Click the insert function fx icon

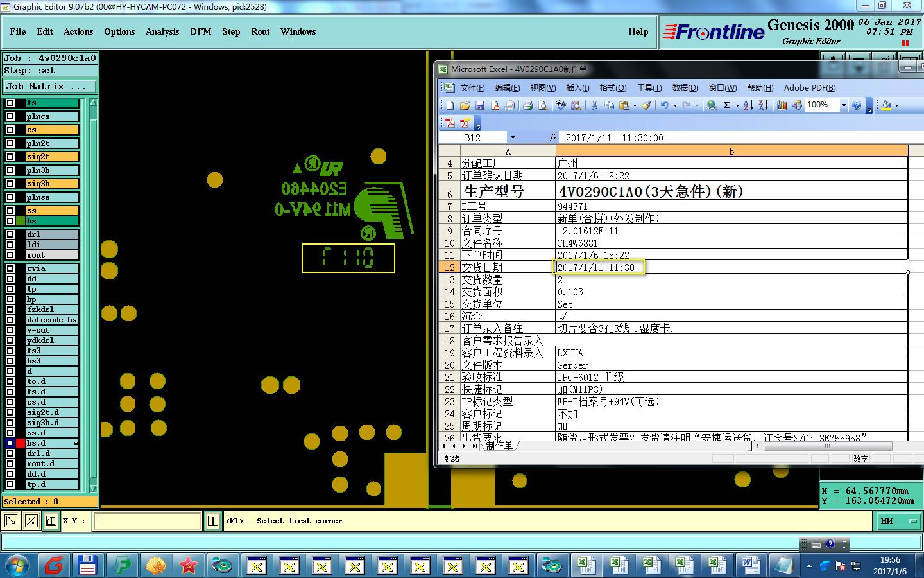(553, 137)
